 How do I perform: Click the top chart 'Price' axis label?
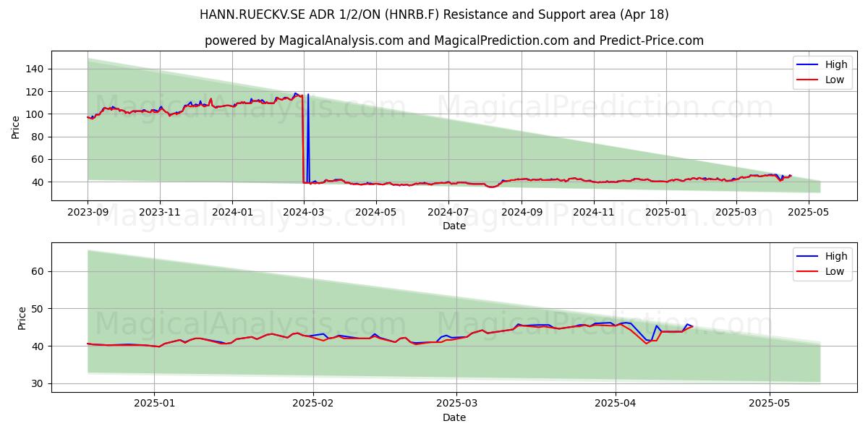(x=16, y=126)
